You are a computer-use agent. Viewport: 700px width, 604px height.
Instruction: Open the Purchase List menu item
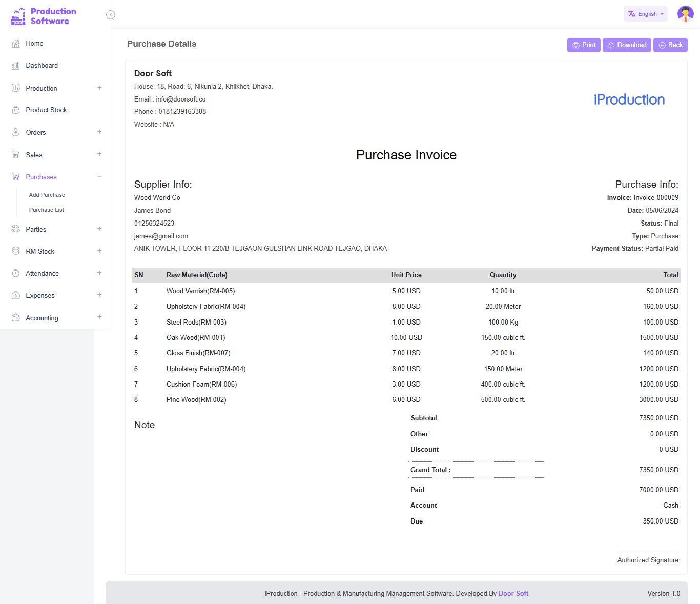click(46, 210)
